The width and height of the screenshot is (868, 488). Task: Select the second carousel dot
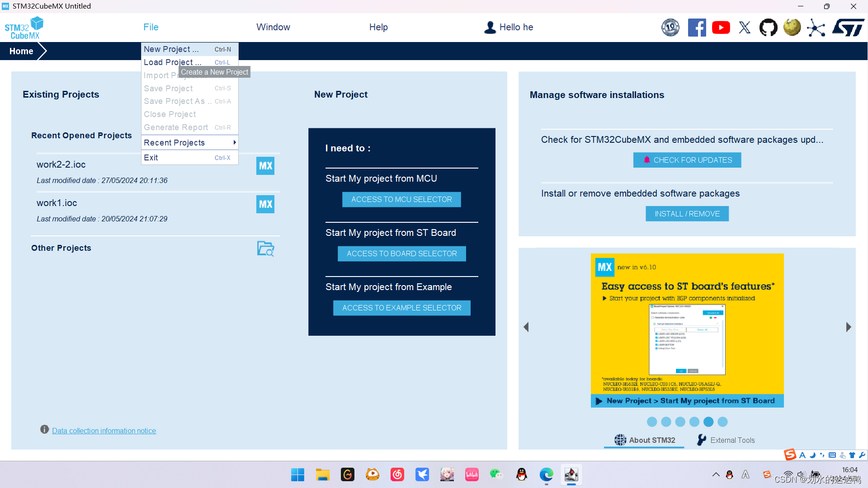point(666,422)
